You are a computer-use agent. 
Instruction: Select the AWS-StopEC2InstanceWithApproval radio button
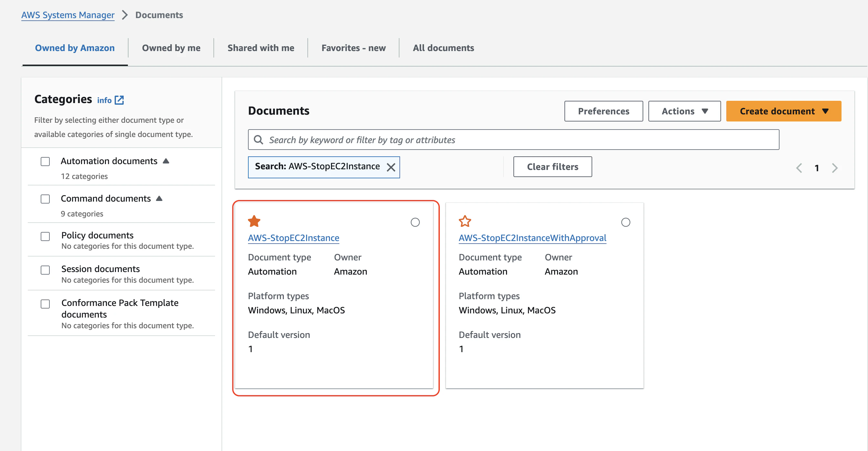pos(626,222)
